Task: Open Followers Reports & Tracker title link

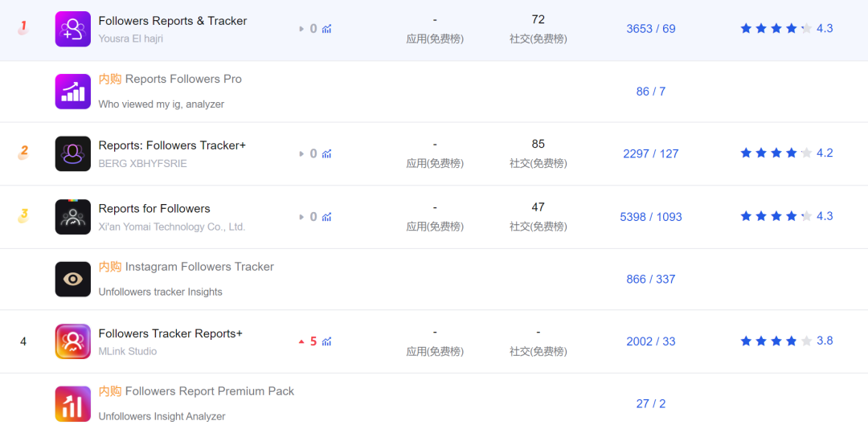Action: coord(172,21)
